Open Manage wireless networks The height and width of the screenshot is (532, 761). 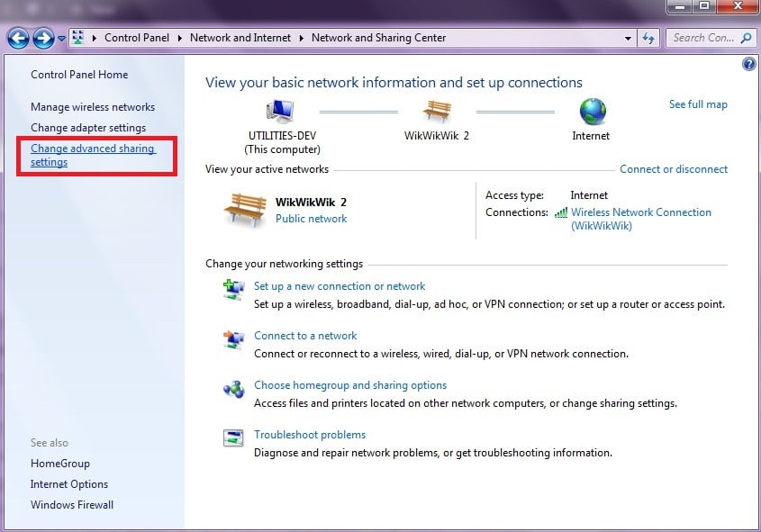[x=93, y=107]
